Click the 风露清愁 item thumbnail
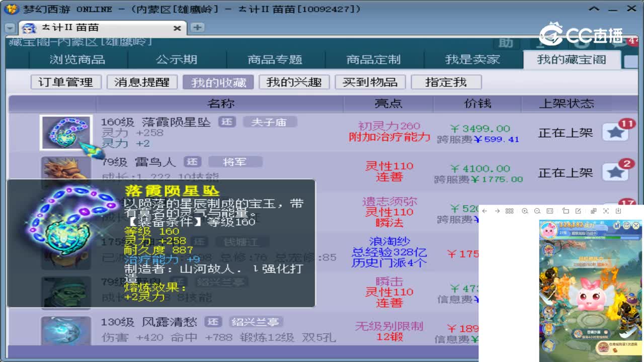Screen dimensions: 644x362 (x=65, y=333)
